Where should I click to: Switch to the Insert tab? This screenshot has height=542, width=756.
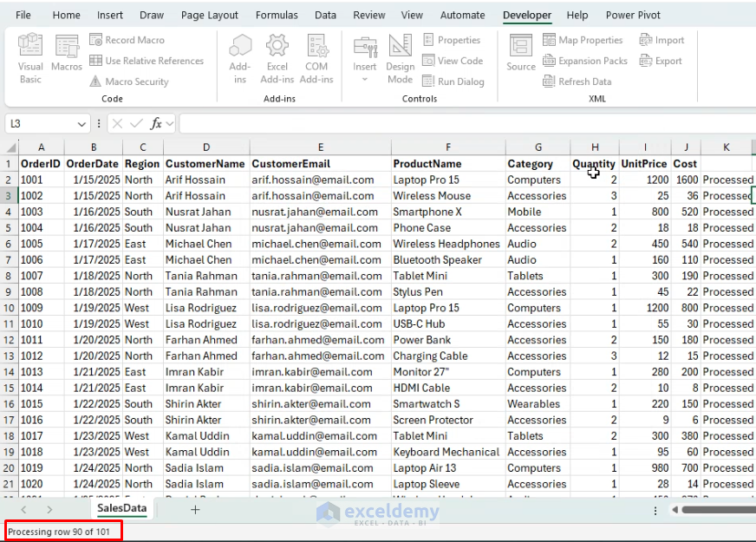(x=110, y=15)
